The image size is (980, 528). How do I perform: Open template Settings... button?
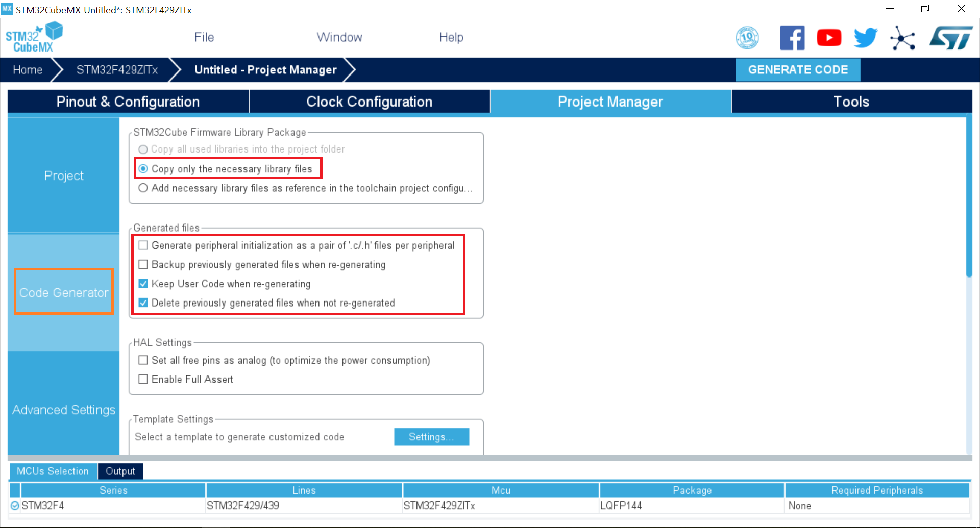431,437
